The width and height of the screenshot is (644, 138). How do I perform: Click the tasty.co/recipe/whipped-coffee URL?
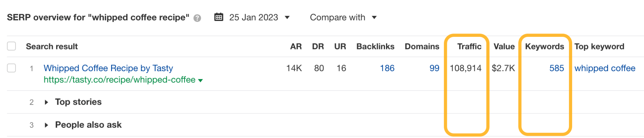pos(120,80)
